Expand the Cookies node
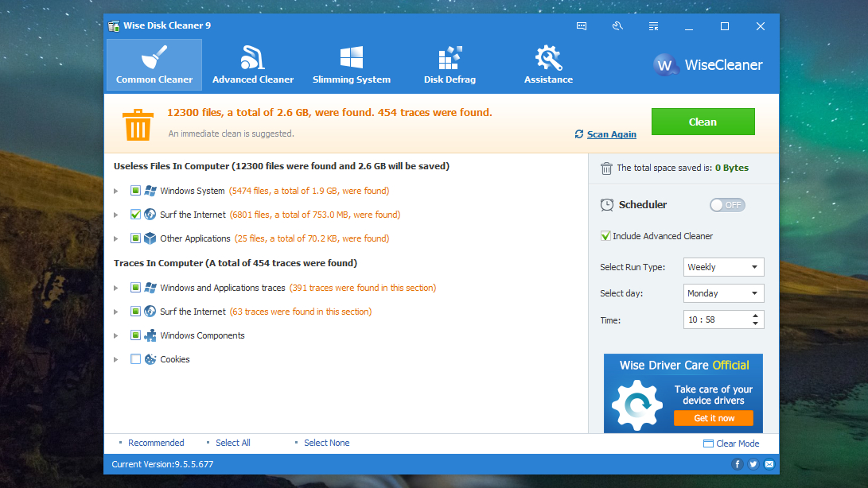868x488 pixels. point(115,359)
